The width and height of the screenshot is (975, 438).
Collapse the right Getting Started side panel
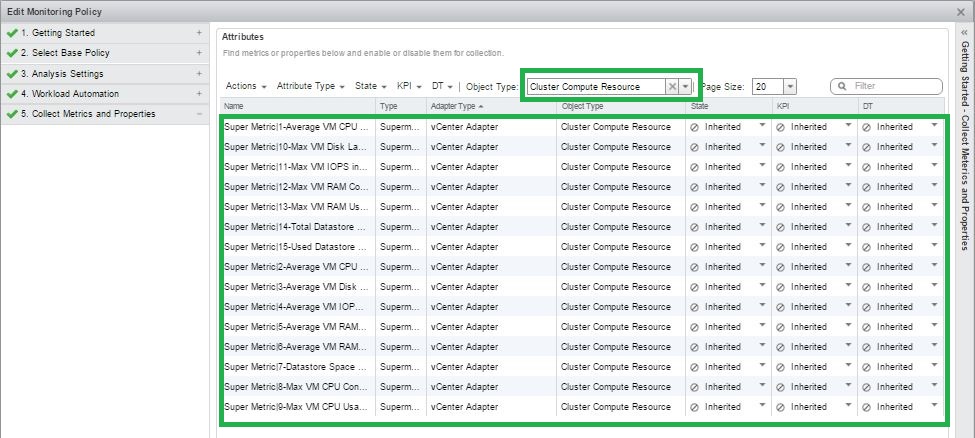coord(964,32)
